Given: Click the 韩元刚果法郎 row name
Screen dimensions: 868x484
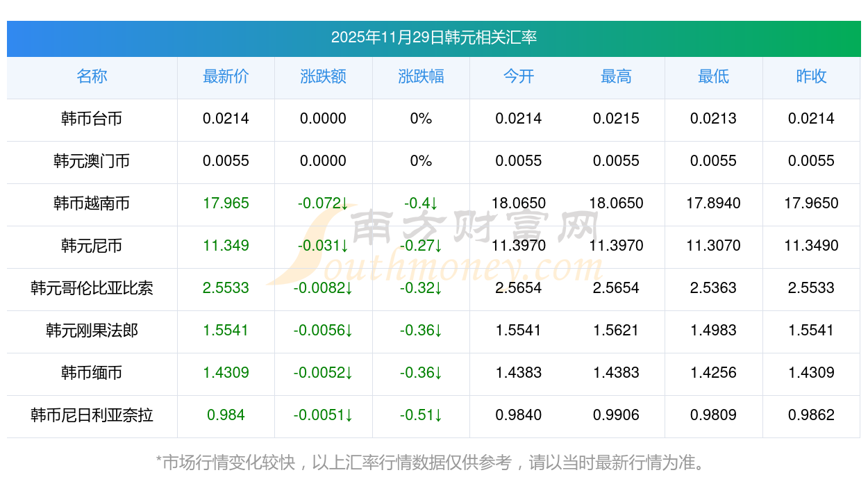Looking at the screenshot, I should [x=92, y=331].
